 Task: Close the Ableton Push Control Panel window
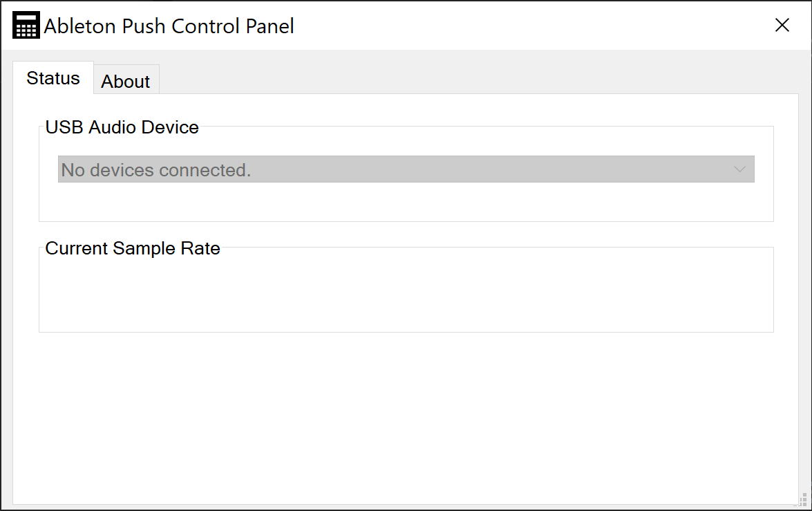(782, 26)
